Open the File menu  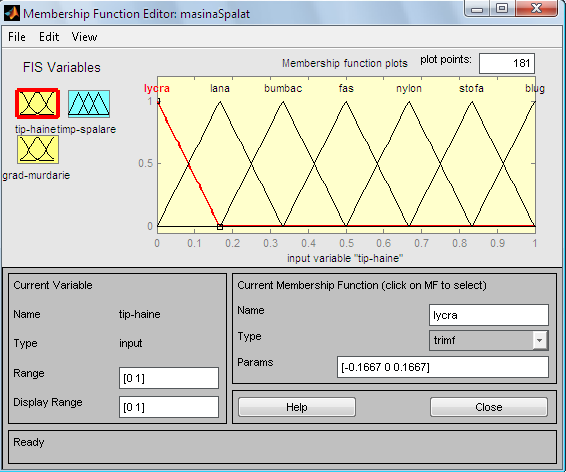pyautogui.click(x=17, y=37)
